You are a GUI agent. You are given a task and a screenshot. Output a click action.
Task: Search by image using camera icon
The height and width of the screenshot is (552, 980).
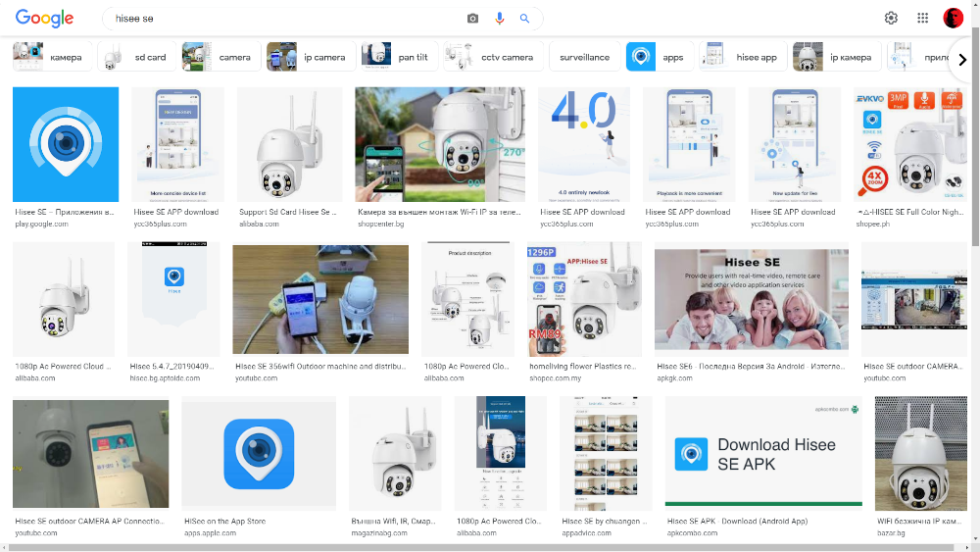click(x=472, y=19)
